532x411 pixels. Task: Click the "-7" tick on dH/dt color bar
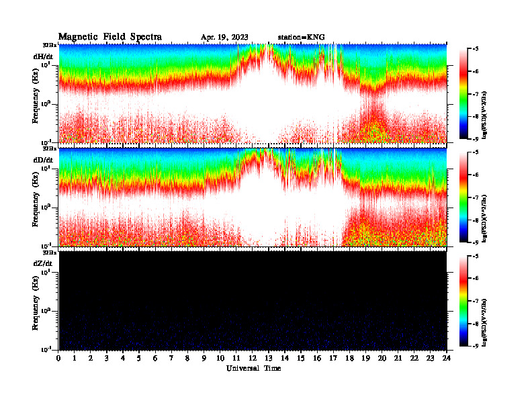475,94
